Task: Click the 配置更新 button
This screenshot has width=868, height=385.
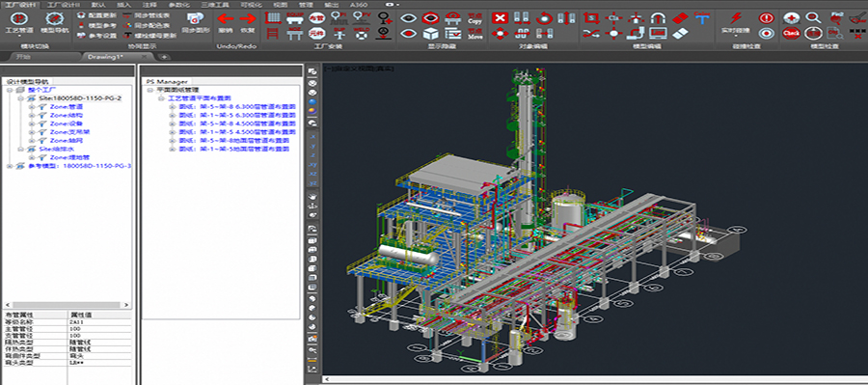Action: pyautogui.click(x=97, y=15)
